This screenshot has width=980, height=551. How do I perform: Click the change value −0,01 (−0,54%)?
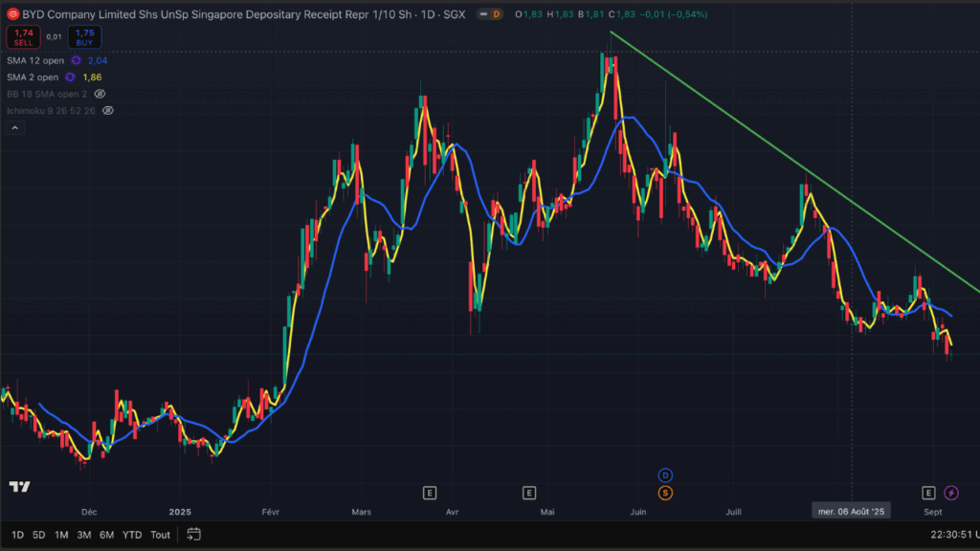pyautogui.click(x=674, y=13)
